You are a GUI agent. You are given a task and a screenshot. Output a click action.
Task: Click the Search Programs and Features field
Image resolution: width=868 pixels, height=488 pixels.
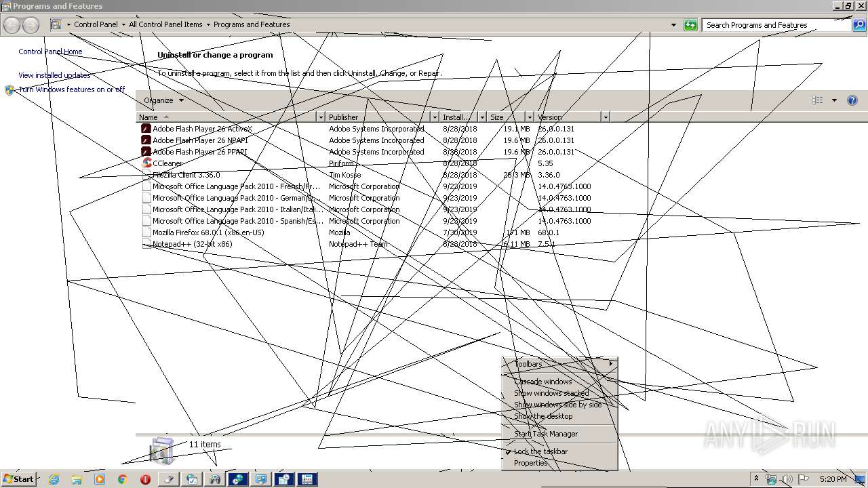coord(776,25)
